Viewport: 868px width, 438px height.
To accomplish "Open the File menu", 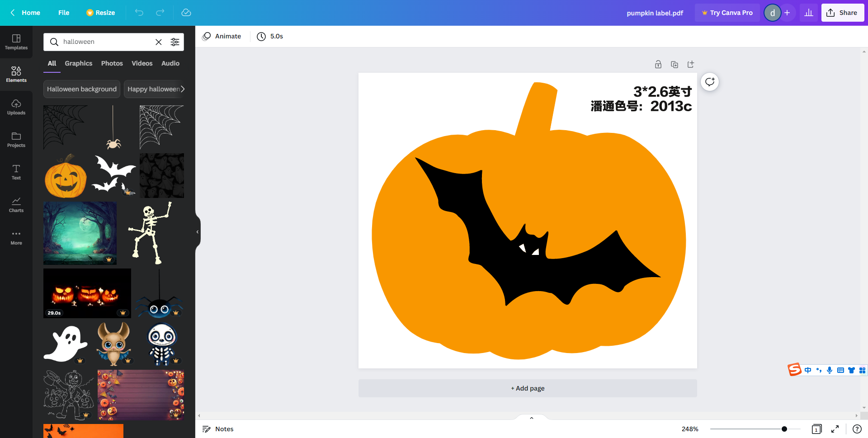I will coord(64,13).
